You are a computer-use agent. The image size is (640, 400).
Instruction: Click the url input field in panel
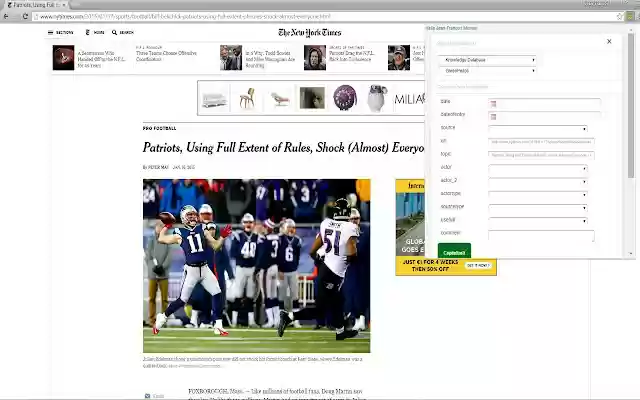tap(541, 142)
